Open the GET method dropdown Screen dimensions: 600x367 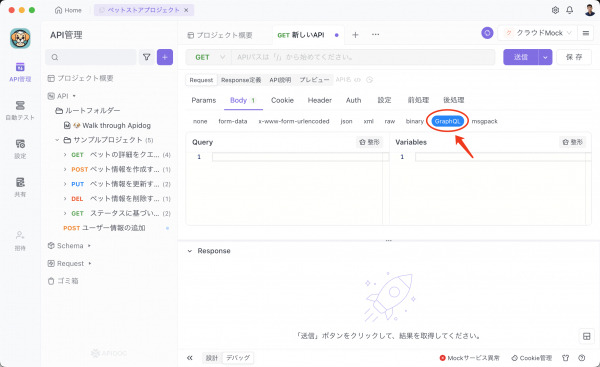pyautogui.click(x=209, y=57)
